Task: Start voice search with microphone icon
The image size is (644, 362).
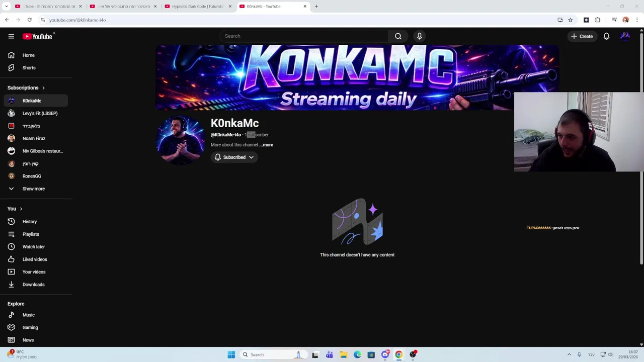Action: click(419, 36)
